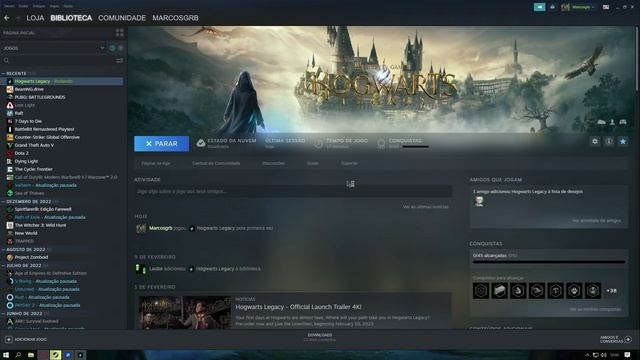Select Raft in the library list
The image size is (640, 360).
(x=19, y=113)
